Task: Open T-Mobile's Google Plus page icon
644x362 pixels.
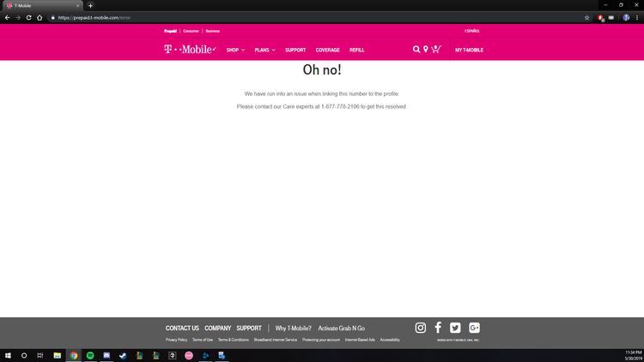Action: click(x=474, y=328)
